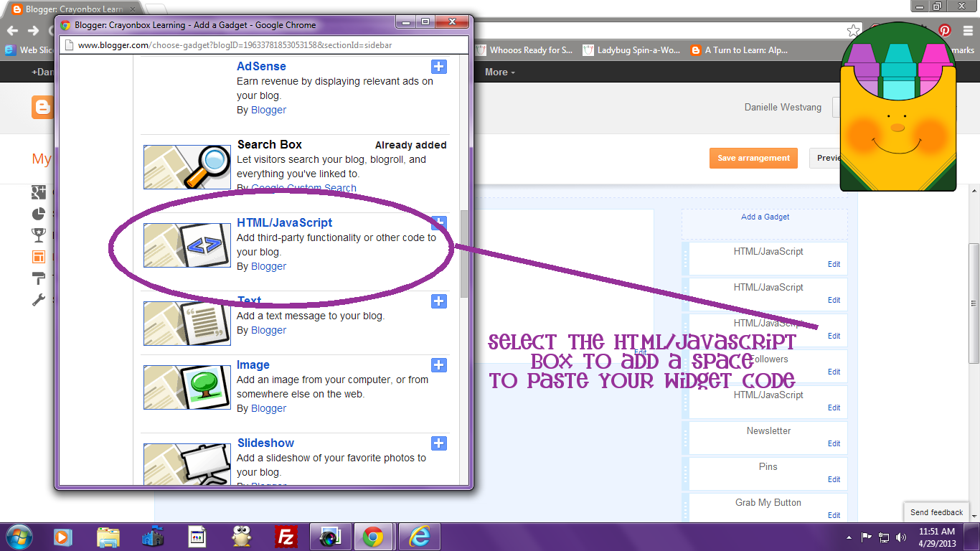Viewport: 980px width, 551px height.
Task: Open the Whooos Ready for S... bookmark
Action: click(524, 50)
